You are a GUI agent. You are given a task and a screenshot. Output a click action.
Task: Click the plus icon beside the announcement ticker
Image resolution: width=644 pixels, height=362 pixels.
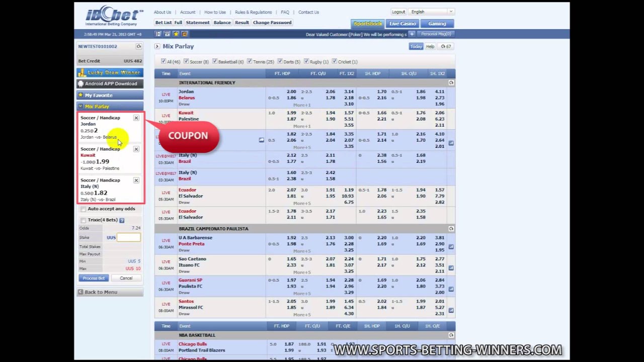[412, 34]
